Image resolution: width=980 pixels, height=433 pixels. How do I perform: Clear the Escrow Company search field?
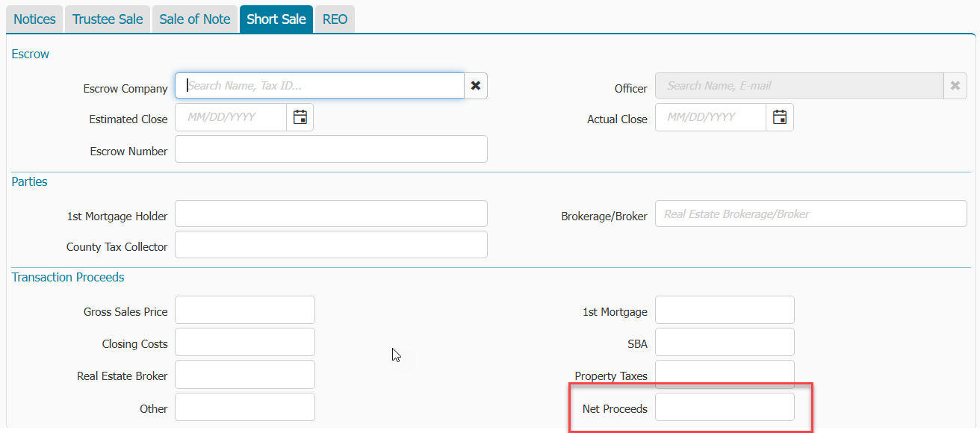[x=475, y=86]
